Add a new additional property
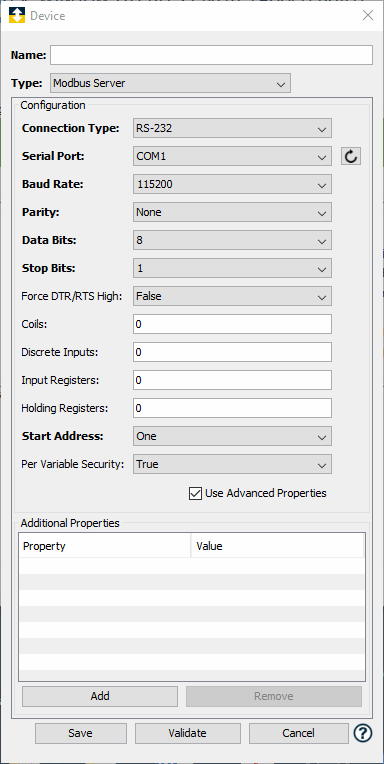The image size is (384, 764). (x=100, y=696)
